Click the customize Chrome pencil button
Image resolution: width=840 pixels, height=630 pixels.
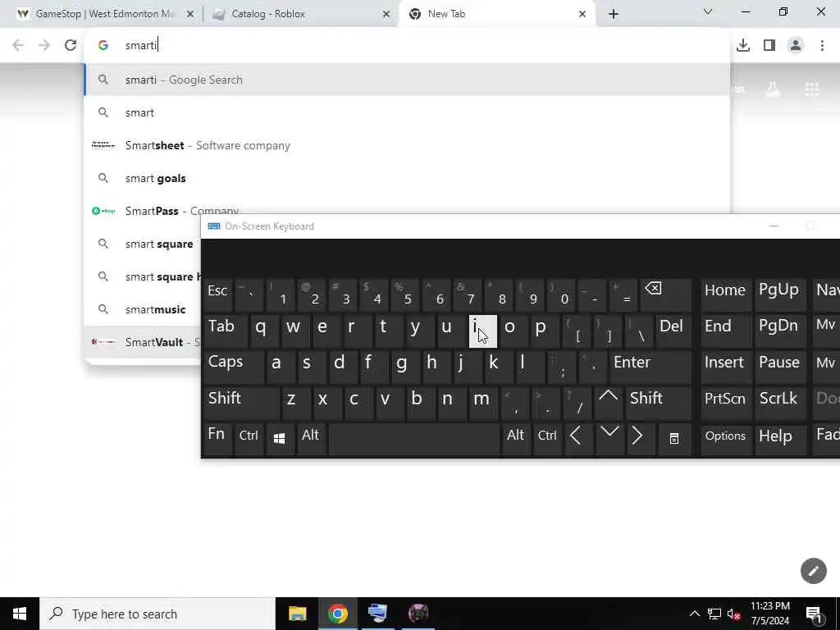click(x=813, y=571)
